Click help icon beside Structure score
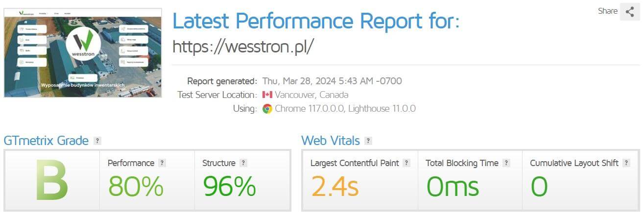This screenshot has width=644, height=219. point(243,163)
